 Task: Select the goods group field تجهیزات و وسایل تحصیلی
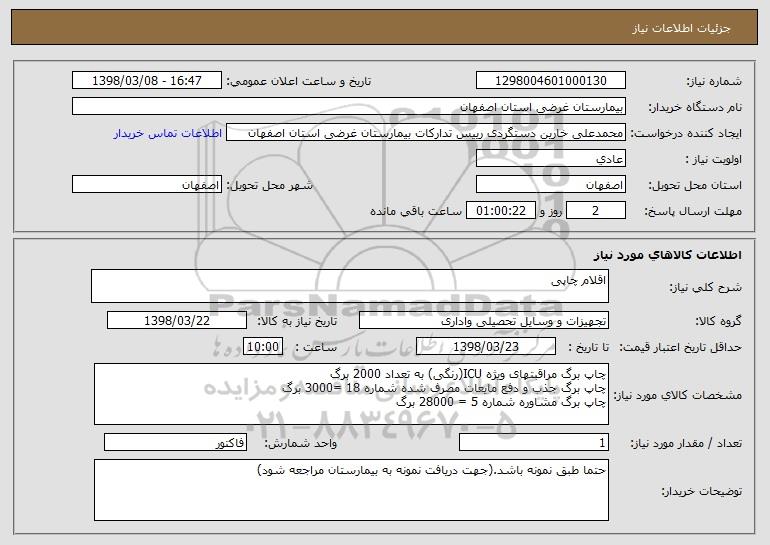point(484,321)
